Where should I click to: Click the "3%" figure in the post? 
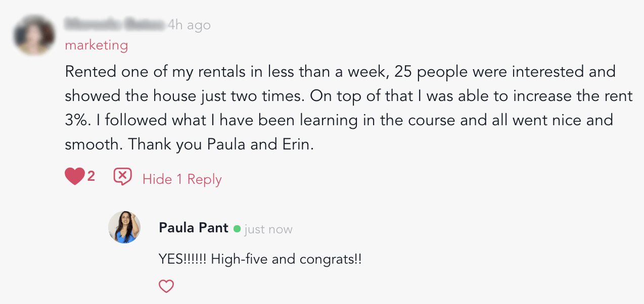coord(76,120)
